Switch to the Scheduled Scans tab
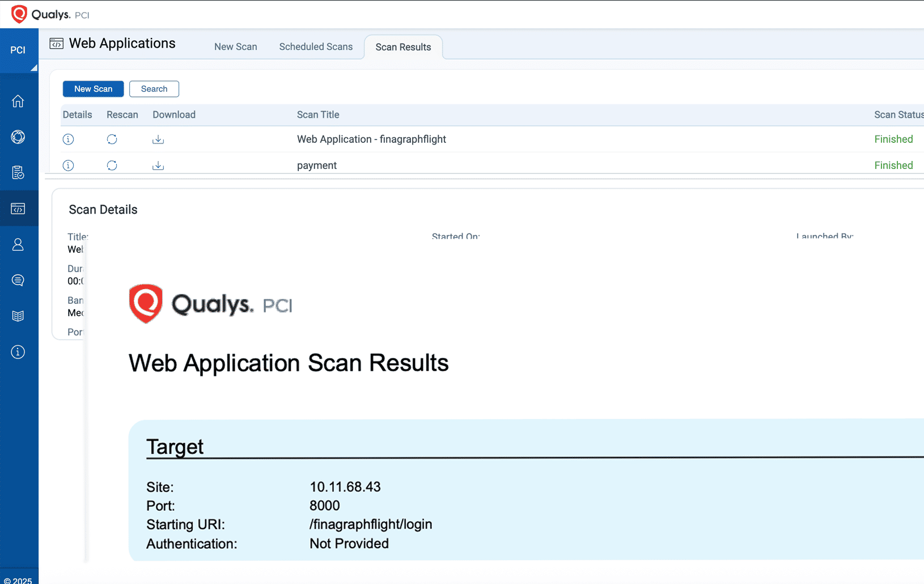 click(x=316, y=47)
